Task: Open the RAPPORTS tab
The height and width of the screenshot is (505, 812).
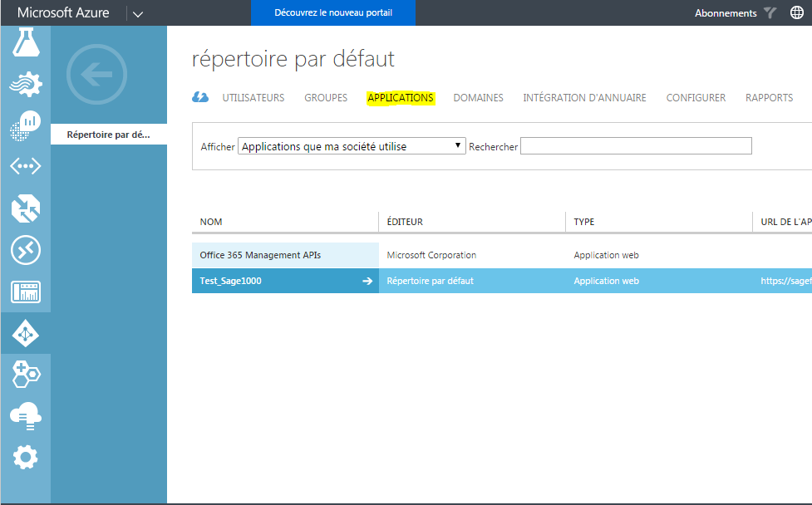Action: 769,98
